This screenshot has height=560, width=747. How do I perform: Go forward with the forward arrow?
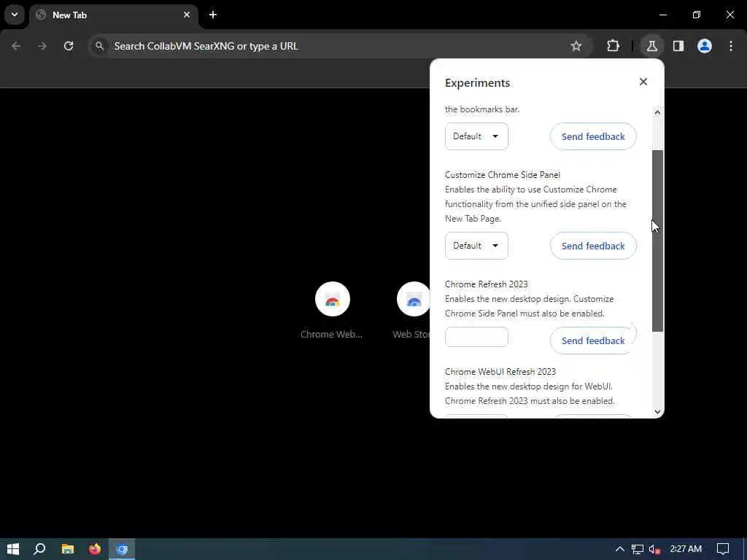tap(42, 46)
